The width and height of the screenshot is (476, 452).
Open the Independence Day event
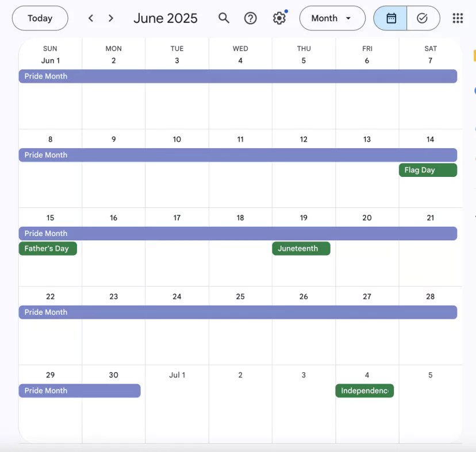click(364, 391)
